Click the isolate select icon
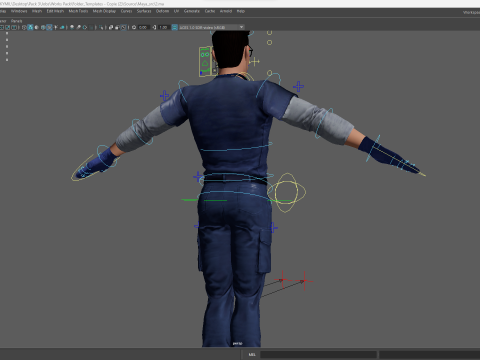 [x=101, y=27]
